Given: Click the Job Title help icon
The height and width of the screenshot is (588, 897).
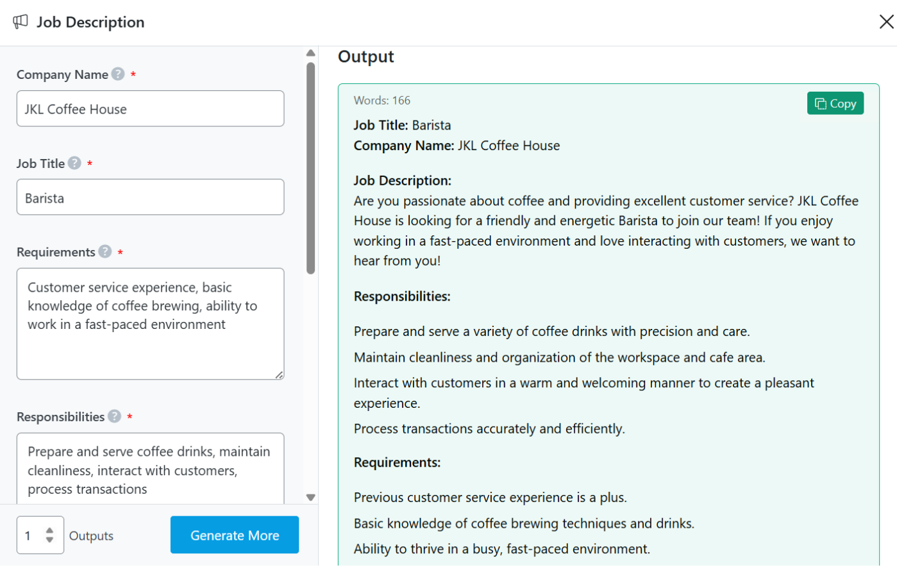Looking at the screenshot, I should click(74, 164).
